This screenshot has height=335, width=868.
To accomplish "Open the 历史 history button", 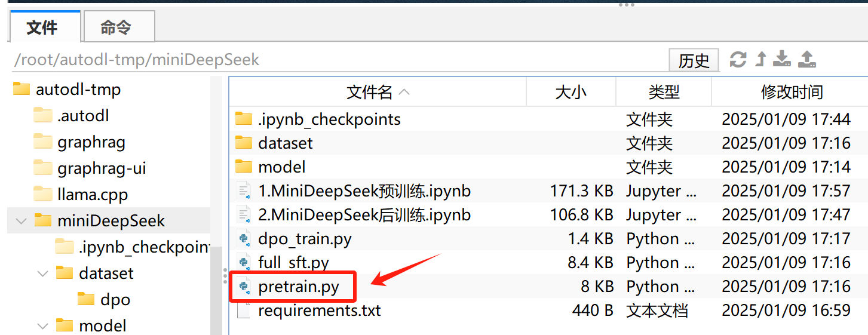I will point(694,60).
